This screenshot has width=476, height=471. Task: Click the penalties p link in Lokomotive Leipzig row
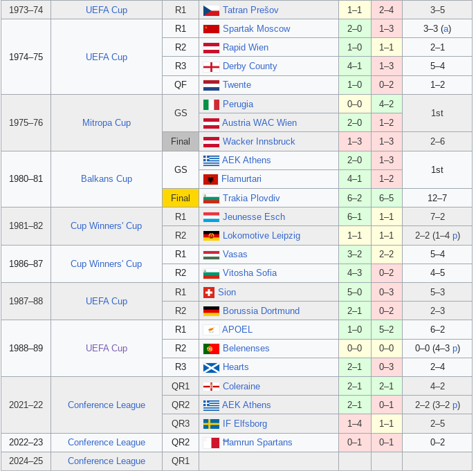[455, 236]
